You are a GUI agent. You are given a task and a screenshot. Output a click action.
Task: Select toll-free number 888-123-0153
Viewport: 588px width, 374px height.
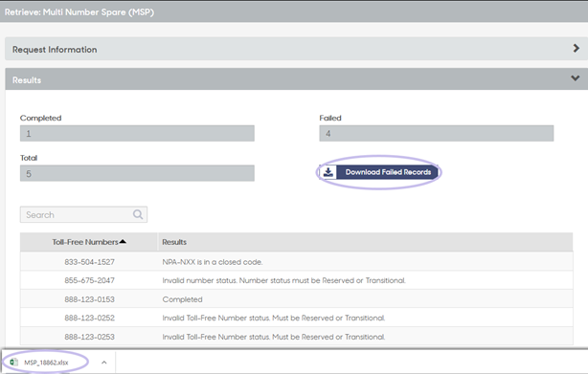coord(89,299)
